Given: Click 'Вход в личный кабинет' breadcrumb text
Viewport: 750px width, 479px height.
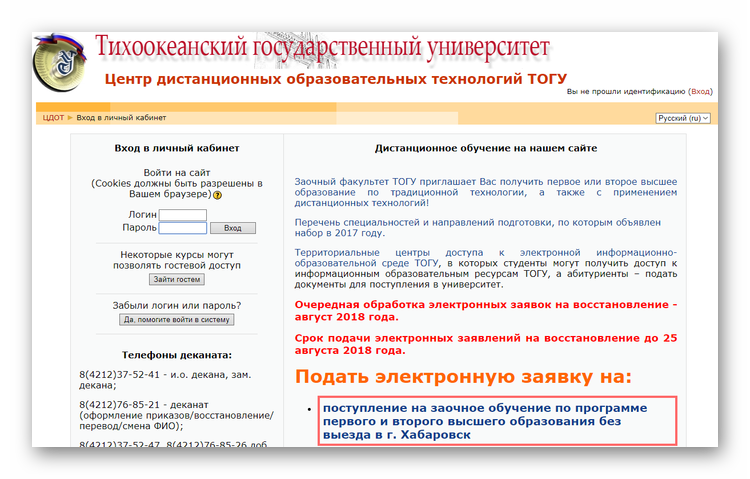Looking at the screenshot, I should point(121,118).
